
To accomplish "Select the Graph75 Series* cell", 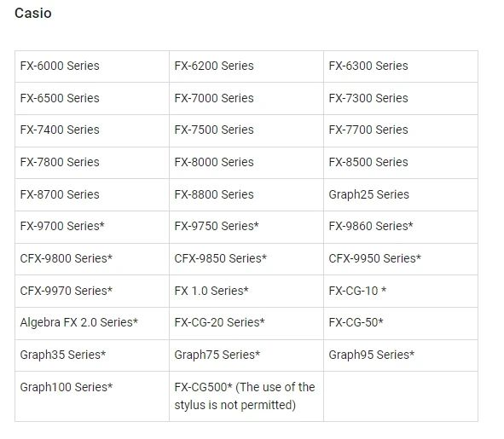I will [x=246, y=355].
